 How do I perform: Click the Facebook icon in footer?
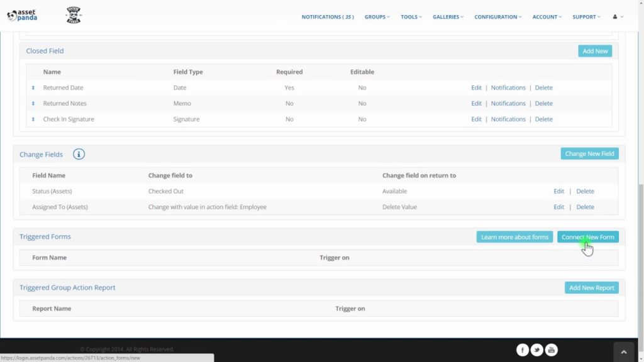click(523, 349)
